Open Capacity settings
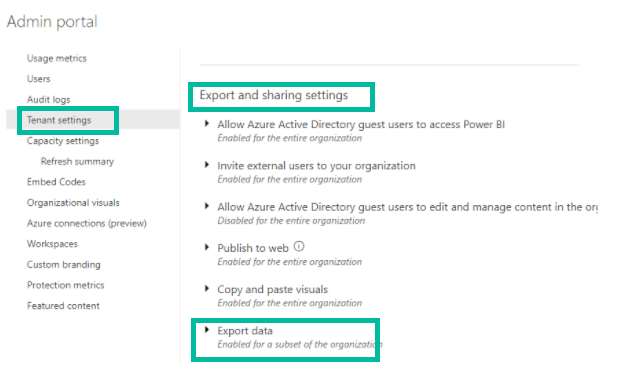629x369 pixels. (63, 141)
